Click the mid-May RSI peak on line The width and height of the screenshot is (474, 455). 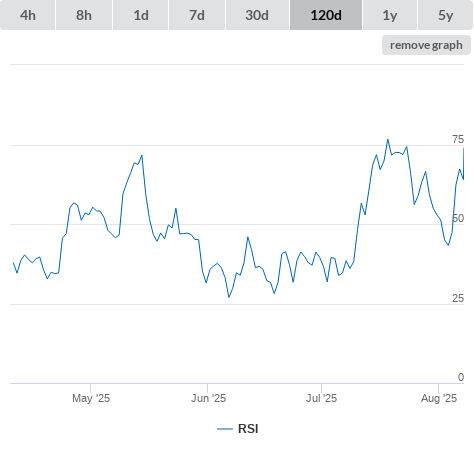click(142, 155)
